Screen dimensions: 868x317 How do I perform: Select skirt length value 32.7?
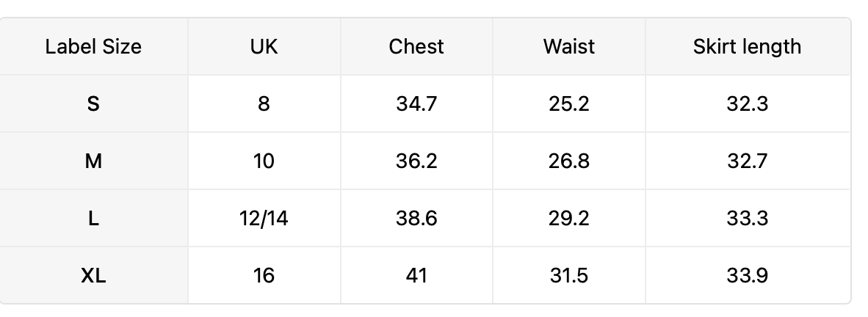tap(748, 161)
